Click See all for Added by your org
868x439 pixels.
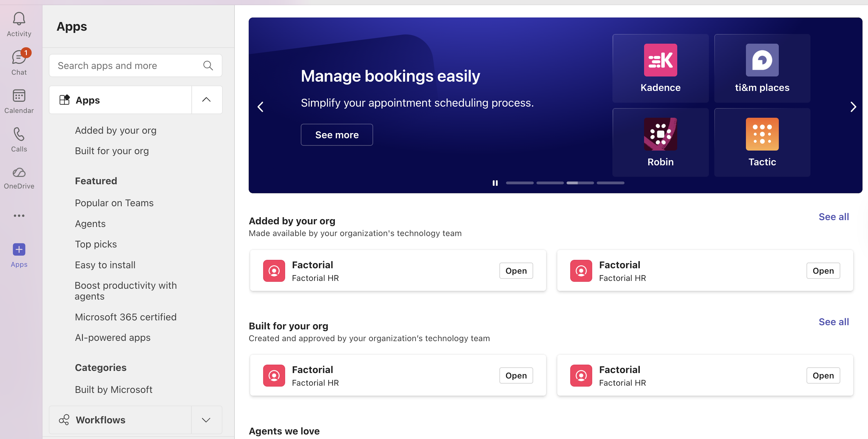[834, 217]
